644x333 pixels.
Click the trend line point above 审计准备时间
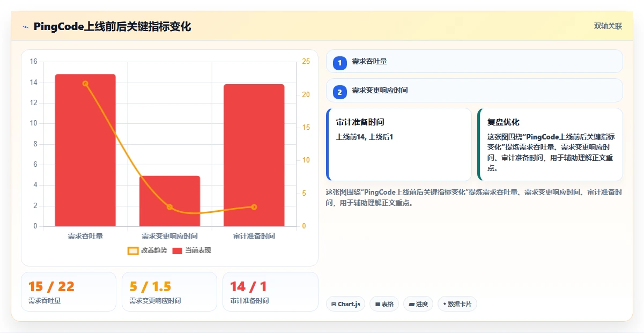[254, 207]
